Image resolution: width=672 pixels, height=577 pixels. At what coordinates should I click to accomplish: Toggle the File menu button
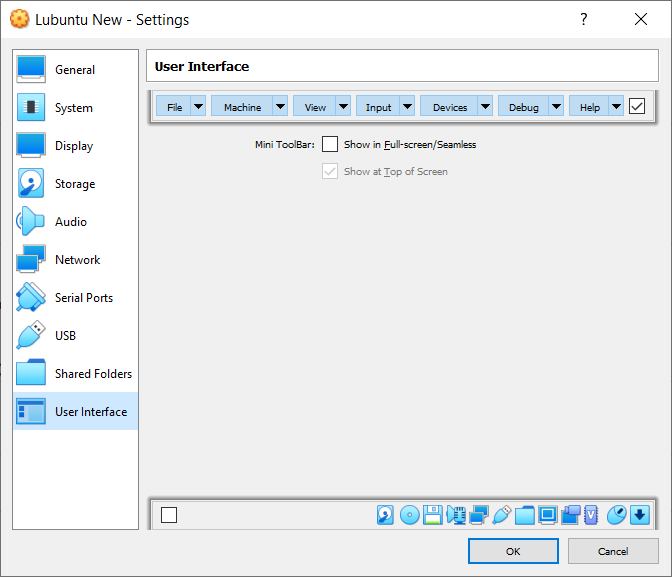(174, 106)
